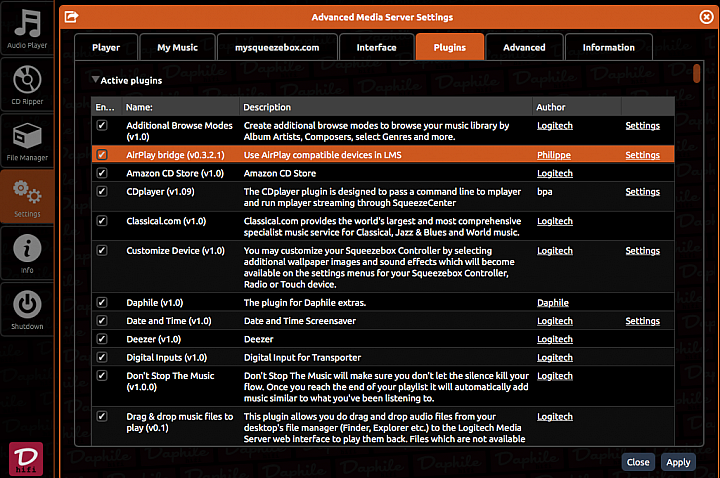The image size is (720, 478).
Task: Toggle Customize Device plugin checkbox
Action: 102,250
